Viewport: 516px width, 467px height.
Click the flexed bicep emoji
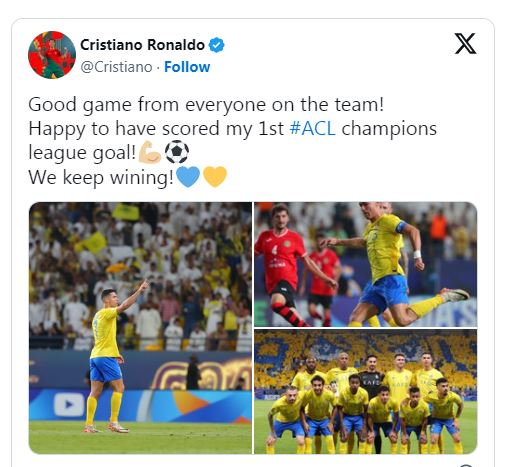[150, 152]
